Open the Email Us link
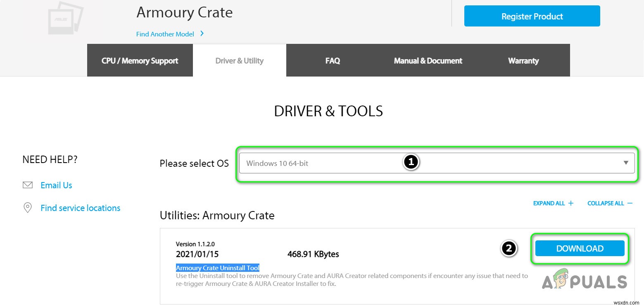This screenshot has width=644, height=307. pyautogui.click(x=56, y=185)
